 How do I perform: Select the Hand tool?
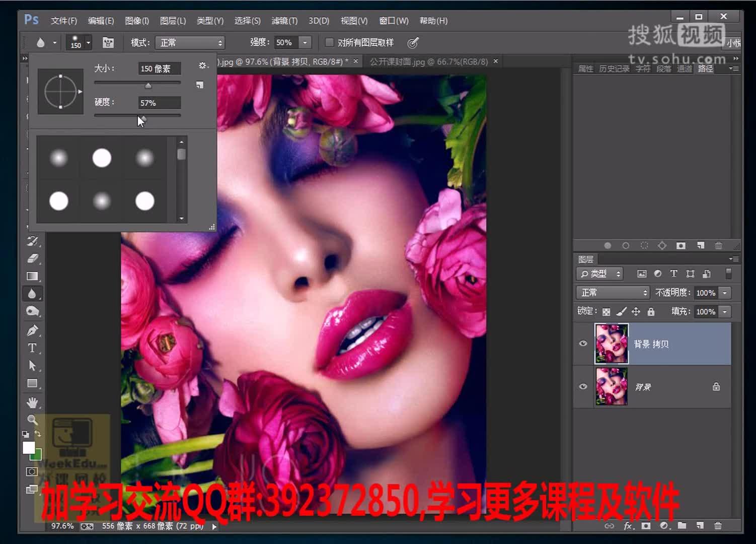(33, 402)
